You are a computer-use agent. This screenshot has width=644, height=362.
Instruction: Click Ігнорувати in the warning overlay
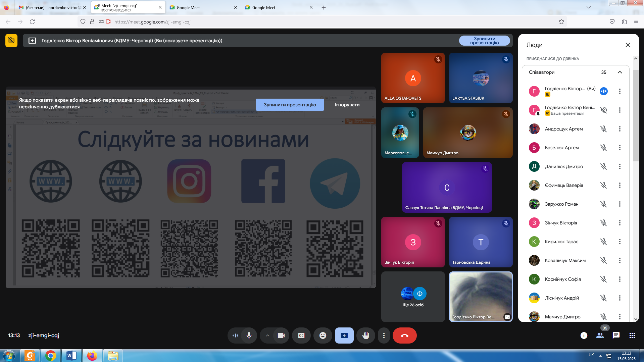tap(347, 105)
